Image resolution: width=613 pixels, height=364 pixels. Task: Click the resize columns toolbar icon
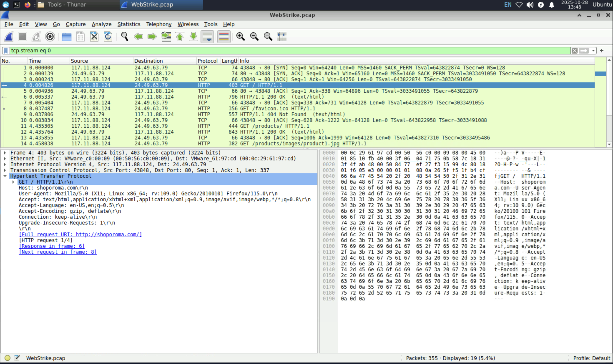(x=282, y=37)
